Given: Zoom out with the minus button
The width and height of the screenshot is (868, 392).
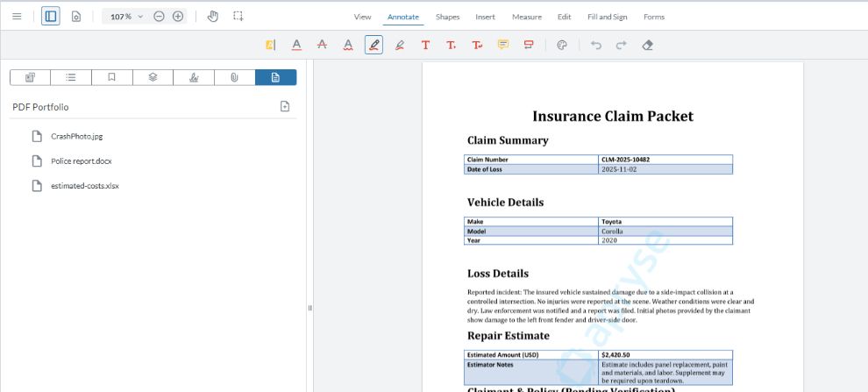Looking at the screenshot, I should 159,17.
